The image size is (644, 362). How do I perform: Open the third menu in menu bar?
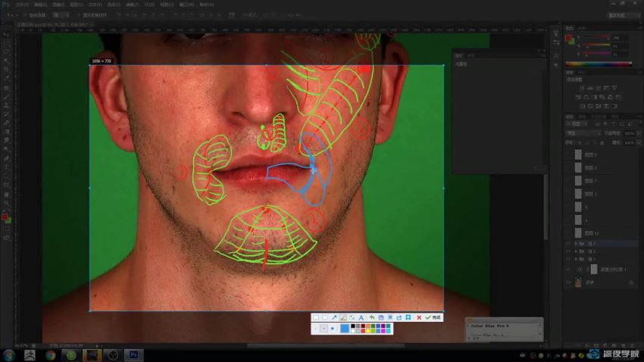pyautogui.click(x=59, y=5)
